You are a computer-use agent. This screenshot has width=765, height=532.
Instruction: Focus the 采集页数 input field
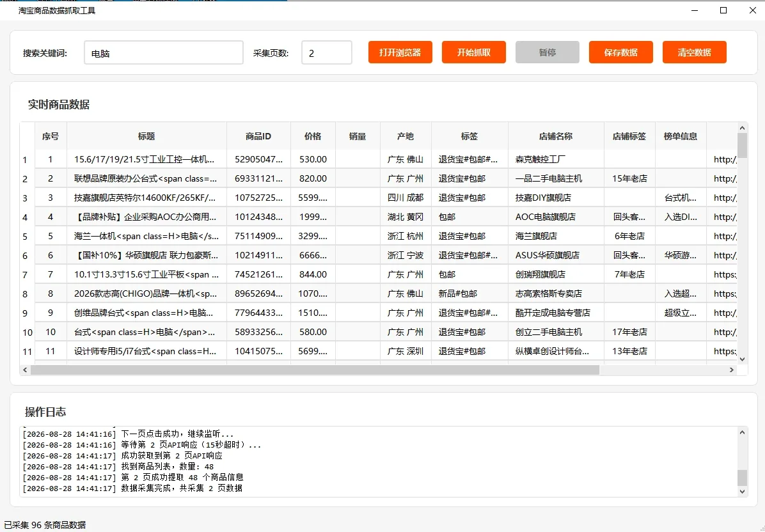pyautogui.click(x=326, y=52)
